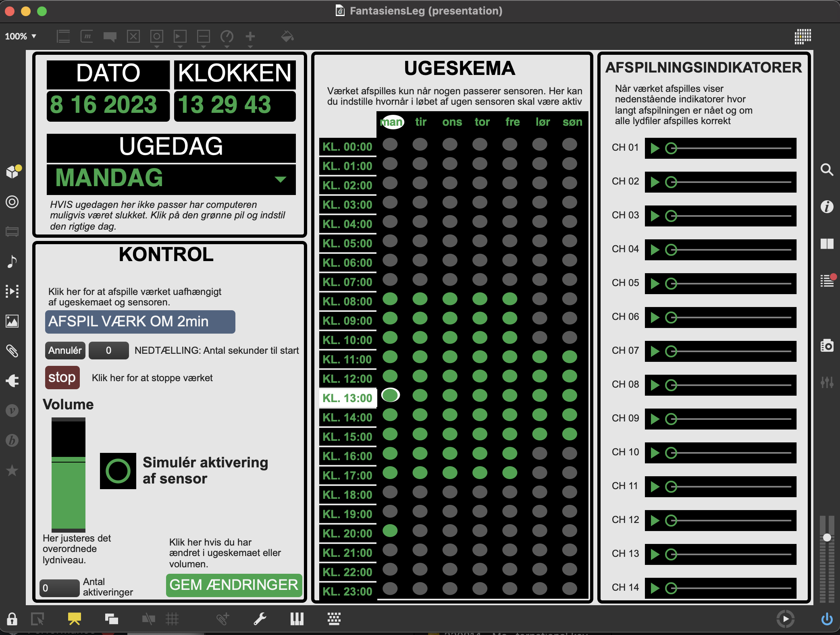
Task: Select the 'fre' day column header
Action: click(513, 122)
